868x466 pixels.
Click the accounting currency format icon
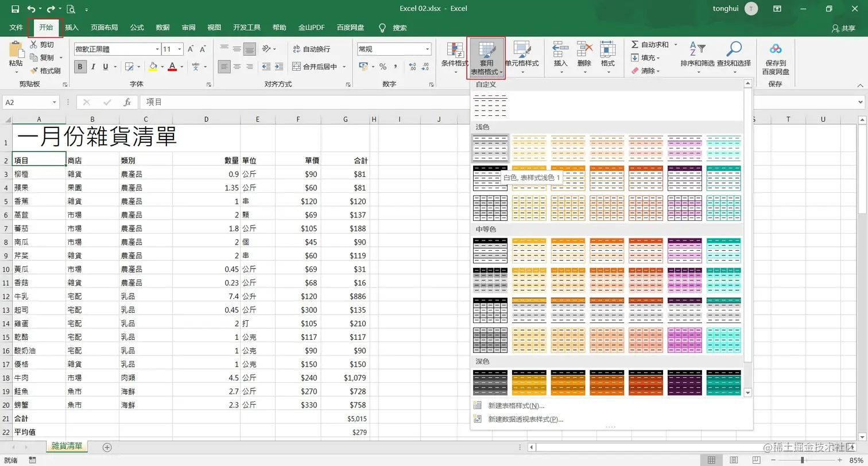pyautogui.click(x=363, y=67)
